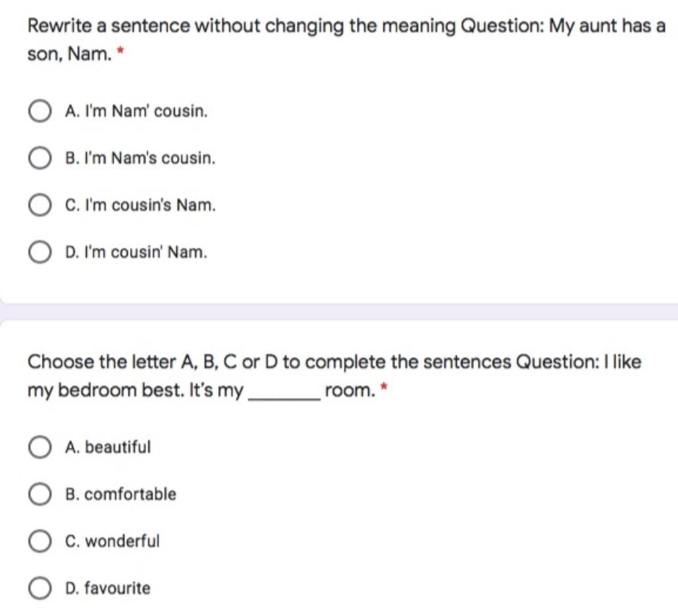Click the option label "wonderful"

(x=122, y=541)
